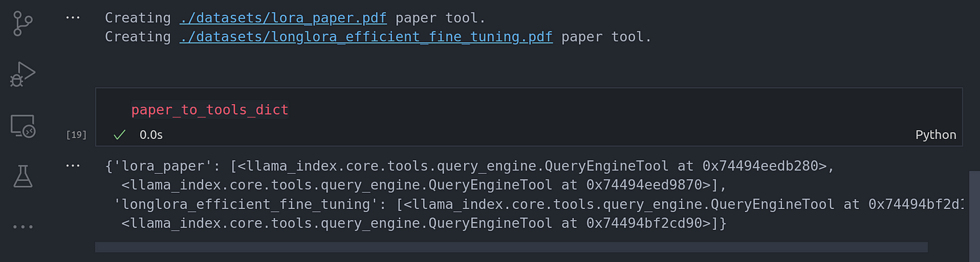Open the Remote Explorer view

click(23, 126)
